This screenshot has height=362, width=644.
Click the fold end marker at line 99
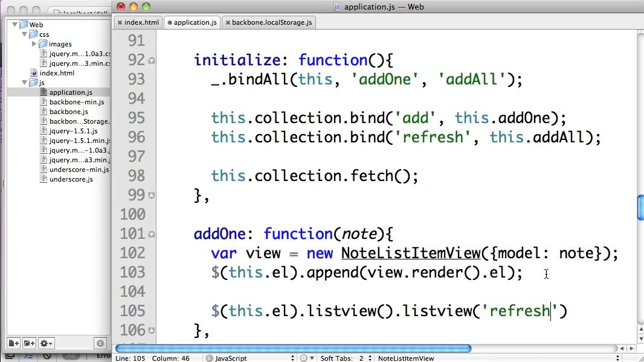(152, 195)
